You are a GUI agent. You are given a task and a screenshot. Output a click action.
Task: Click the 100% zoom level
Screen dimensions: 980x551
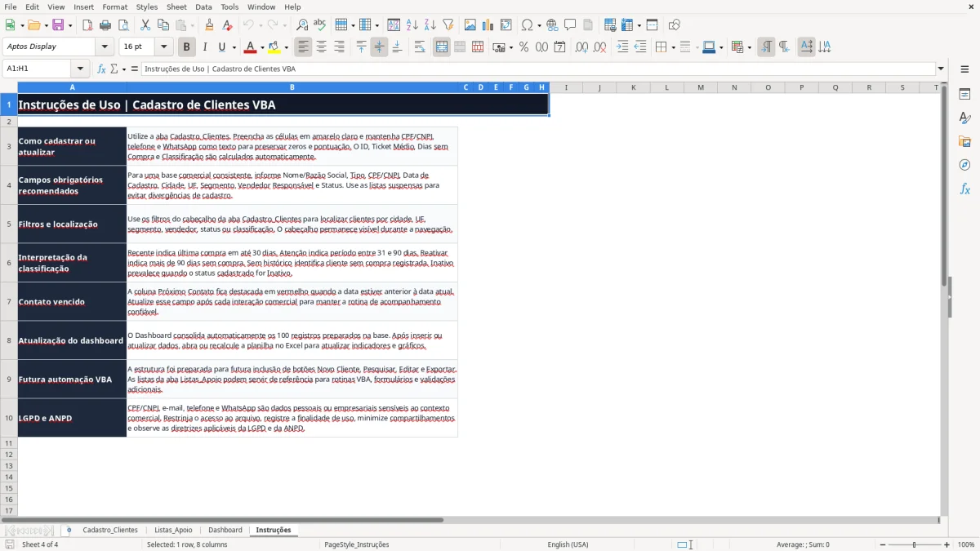click(966, 544)
